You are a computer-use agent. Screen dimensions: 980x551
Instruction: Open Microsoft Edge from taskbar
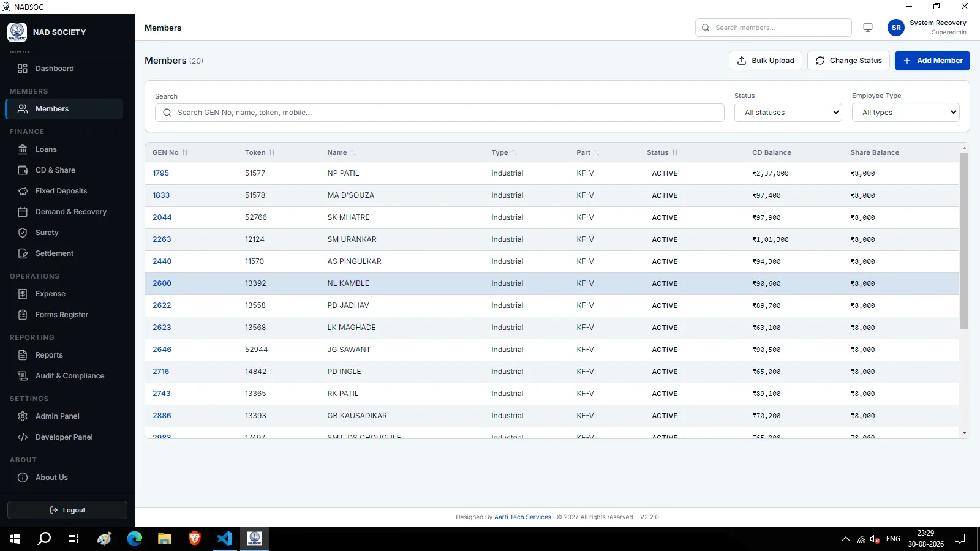click(135, 539)
